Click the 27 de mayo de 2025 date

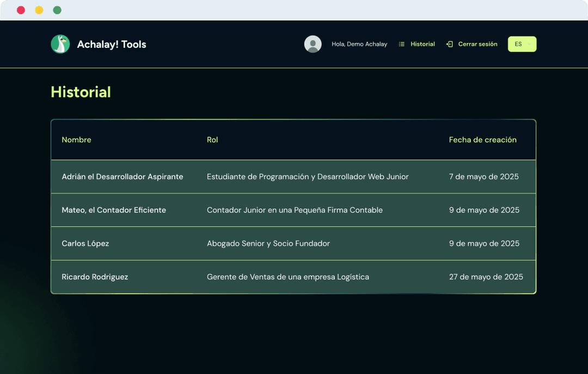click(x=486, y=277)
